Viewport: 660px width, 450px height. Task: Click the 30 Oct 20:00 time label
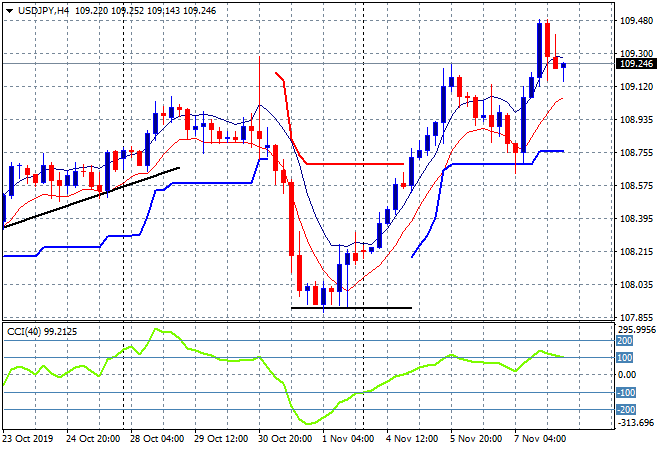(285, 439)
